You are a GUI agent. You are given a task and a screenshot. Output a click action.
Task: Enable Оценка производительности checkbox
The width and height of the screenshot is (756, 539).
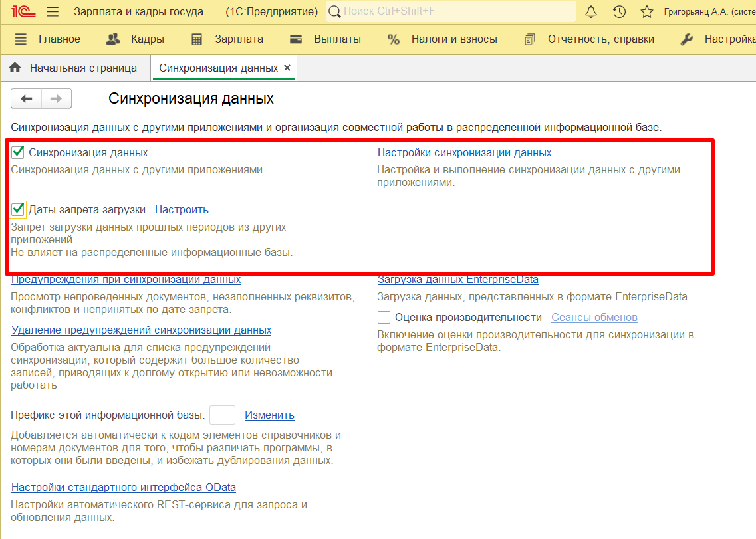pyautogui.click(x=384, y=317)
